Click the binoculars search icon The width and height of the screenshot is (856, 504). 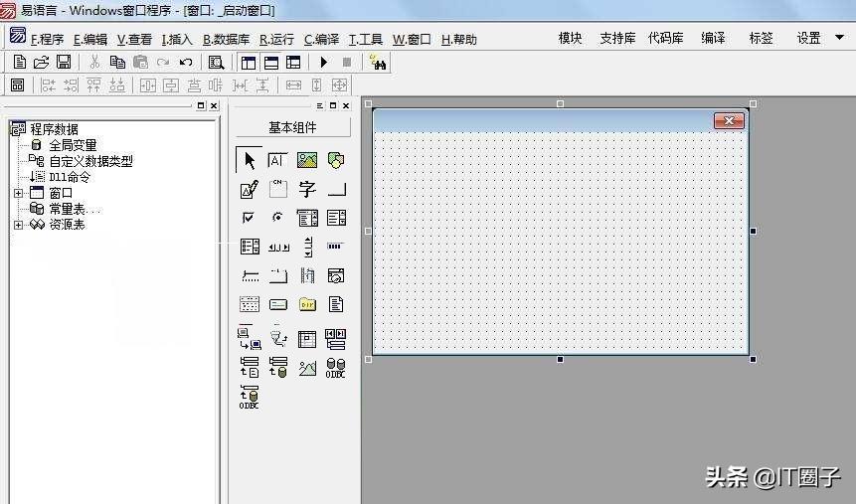(x=377, y=63)
